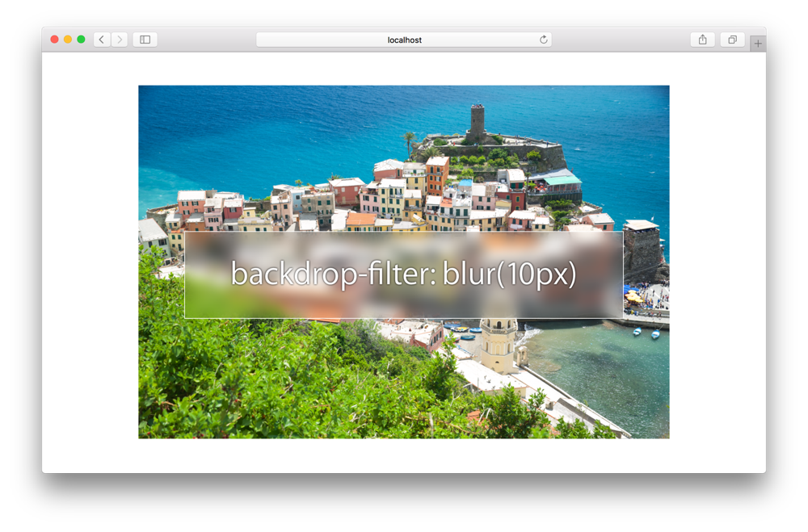
Task: Go back to the previous page
Action: point(102,40)
